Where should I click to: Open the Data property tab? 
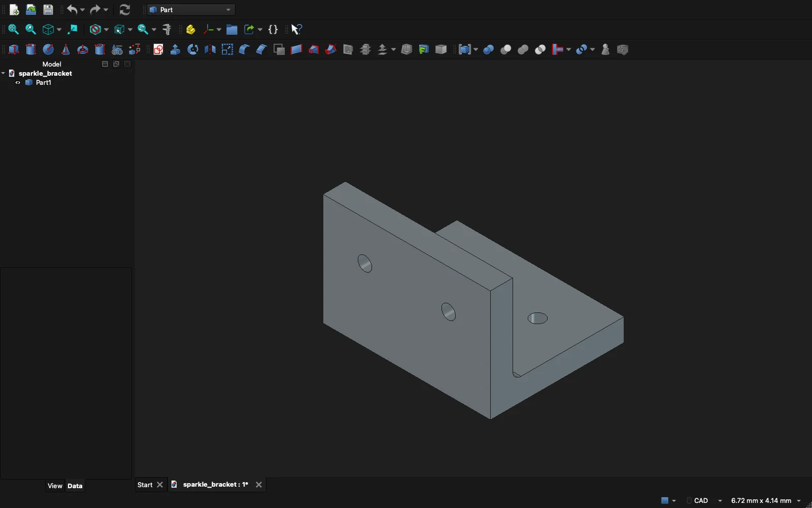tap(75, 486)
